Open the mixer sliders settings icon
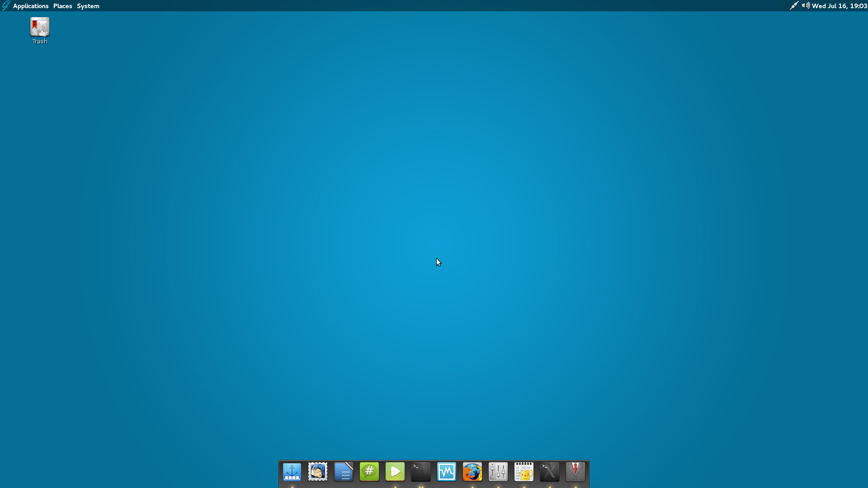 (498, 472)
